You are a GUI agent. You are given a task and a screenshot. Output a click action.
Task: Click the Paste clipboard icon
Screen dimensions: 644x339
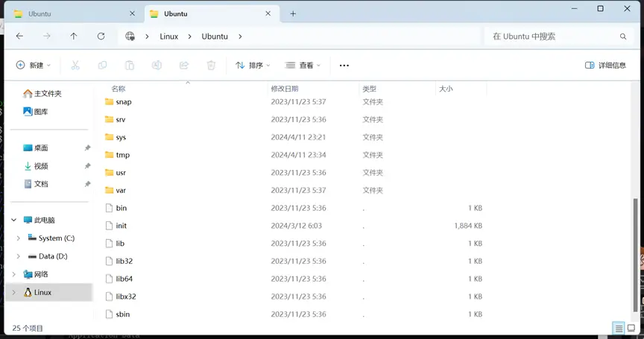(x=130, y=66)
